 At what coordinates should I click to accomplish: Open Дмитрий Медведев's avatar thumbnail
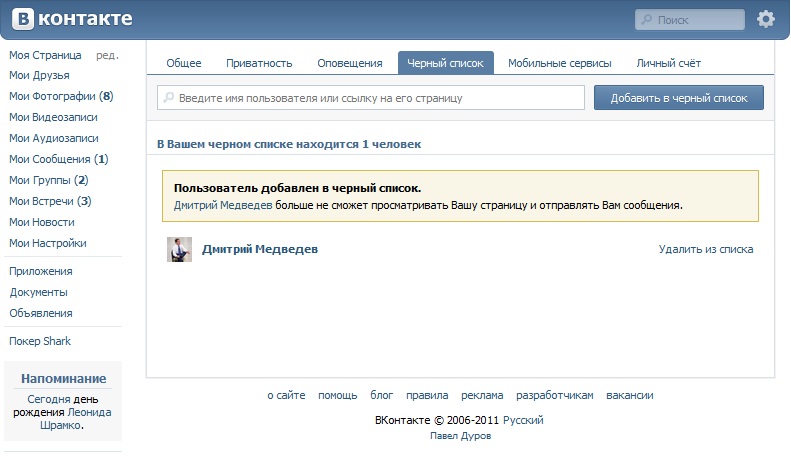(179, 249)
